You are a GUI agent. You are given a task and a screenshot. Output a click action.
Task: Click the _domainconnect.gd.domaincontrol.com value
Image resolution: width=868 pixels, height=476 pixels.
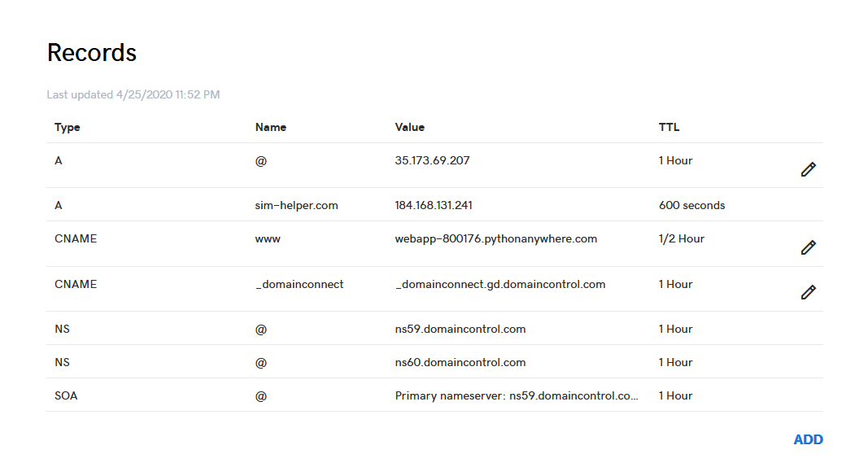click(499, 285)
